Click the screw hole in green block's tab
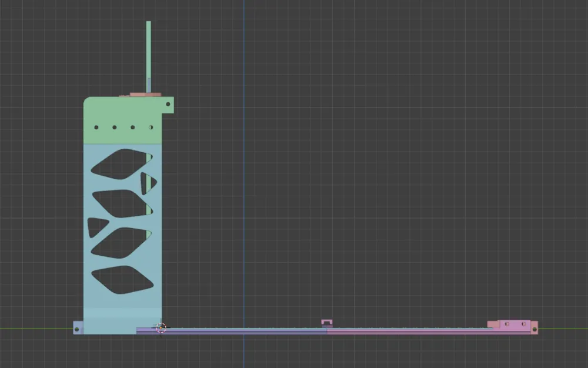 168,104
